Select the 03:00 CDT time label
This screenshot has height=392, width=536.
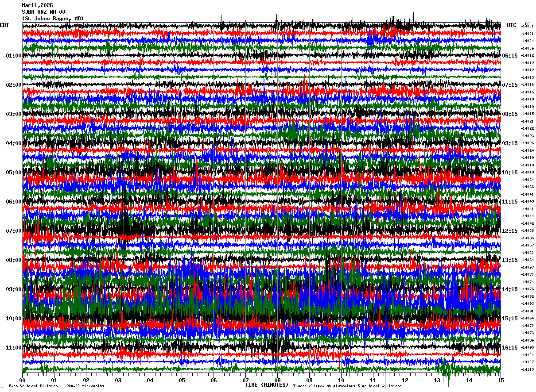point(14,114)
